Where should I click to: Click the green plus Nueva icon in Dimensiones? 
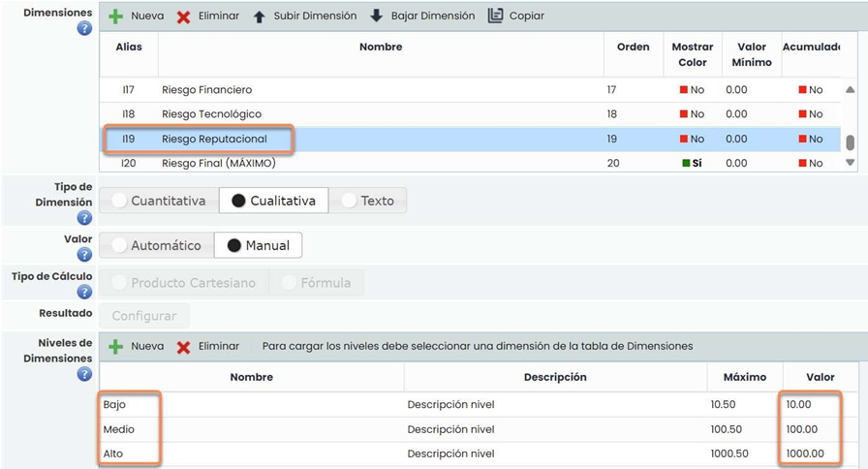tap(115, 16)
